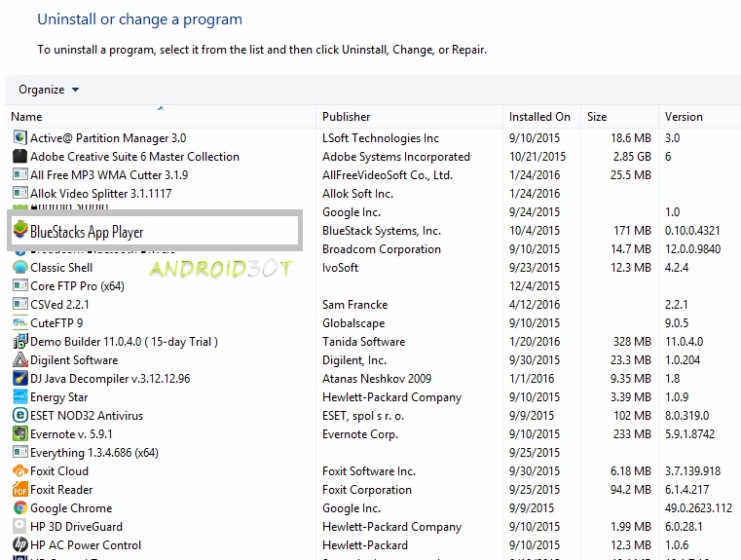
Task: Click the BlueStacks App Player icon
Action: point(19,229)
